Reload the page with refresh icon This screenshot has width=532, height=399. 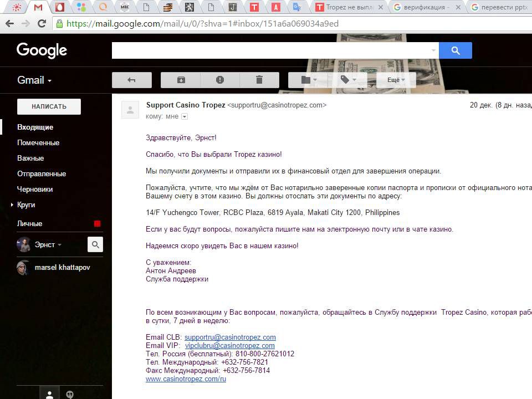tap(42, 23)
